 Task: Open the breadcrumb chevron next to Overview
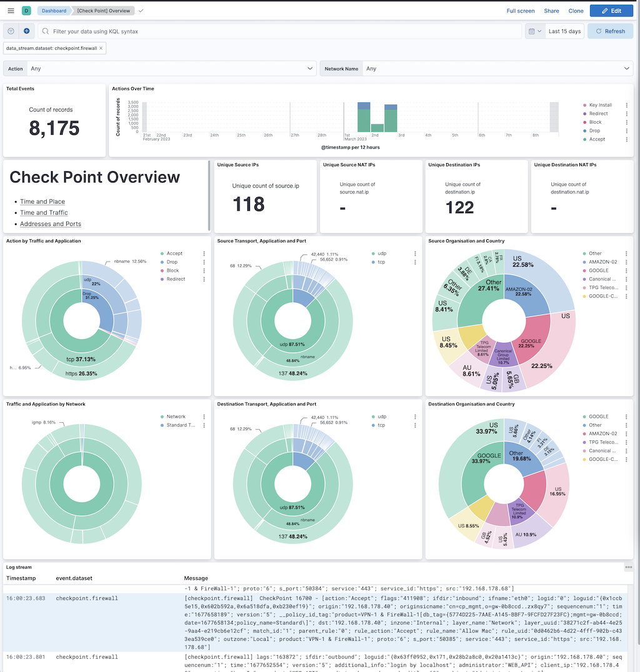coord(141,11)
